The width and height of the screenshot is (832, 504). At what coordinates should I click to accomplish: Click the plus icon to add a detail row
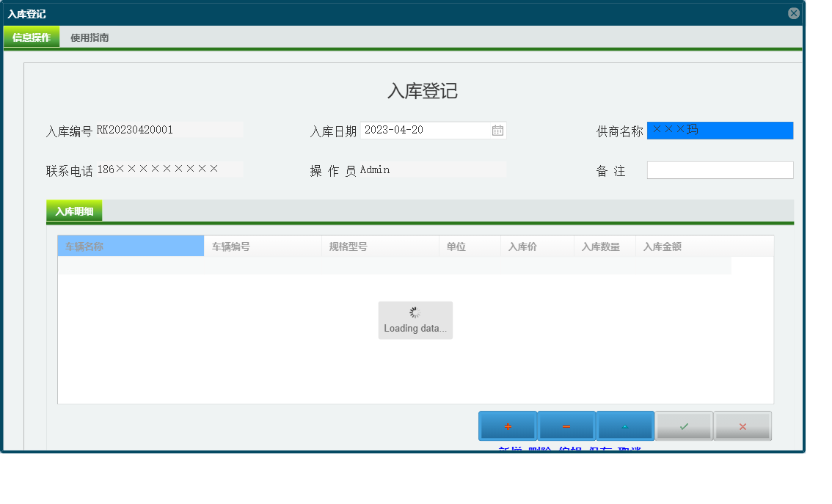click(x=508, y=426)
